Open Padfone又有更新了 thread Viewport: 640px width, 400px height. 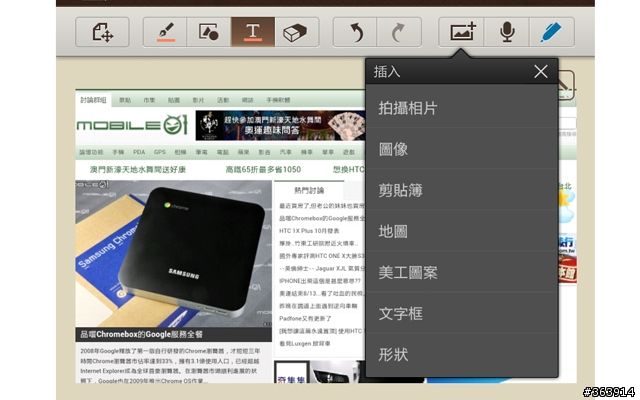(305, 318)
